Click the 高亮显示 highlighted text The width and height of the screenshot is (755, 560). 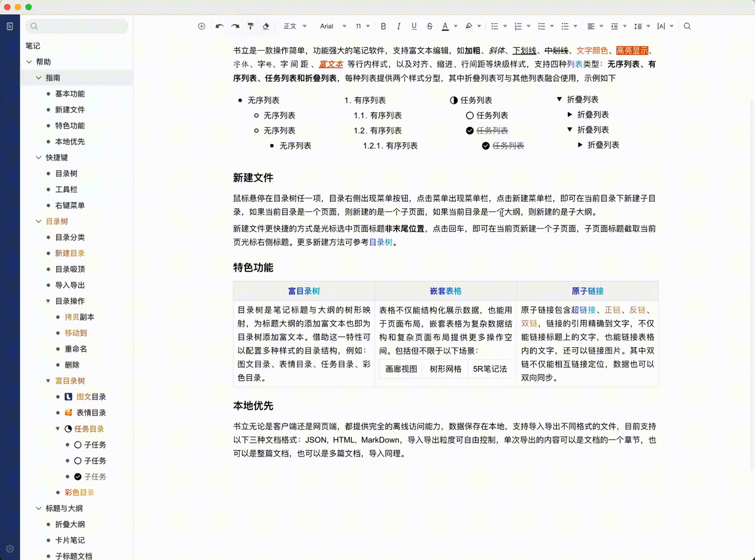632,50
